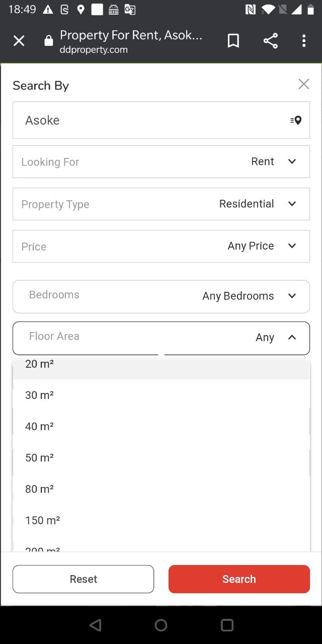Close the Search By filter panel
322x644 pixels.
click(x=303, y=84)
